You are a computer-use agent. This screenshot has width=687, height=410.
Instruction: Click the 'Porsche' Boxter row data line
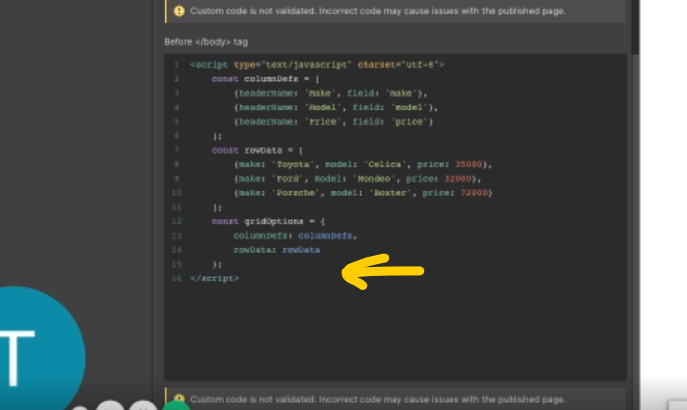pos(363,193)
